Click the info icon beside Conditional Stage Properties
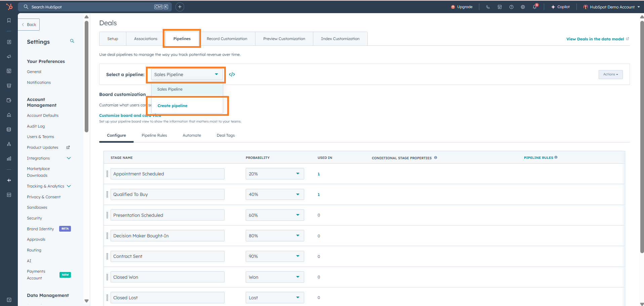The image size is (644, 306). tap(436, 158)
